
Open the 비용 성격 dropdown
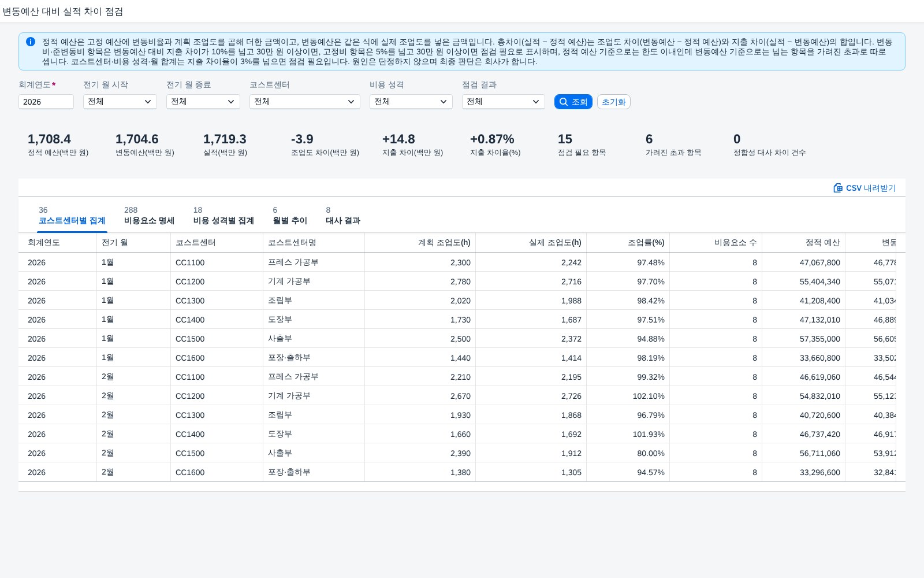(x=411, y=102)
